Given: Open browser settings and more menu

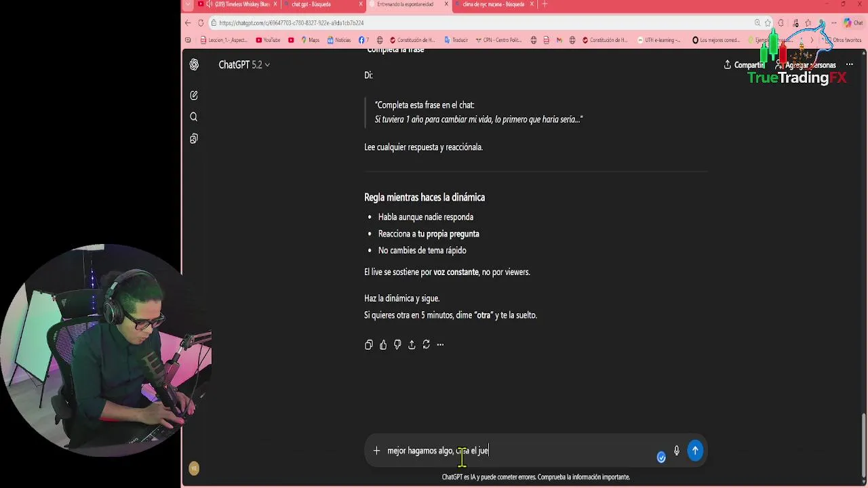Looking at the screenshot, I should click(x=833, y=23).
